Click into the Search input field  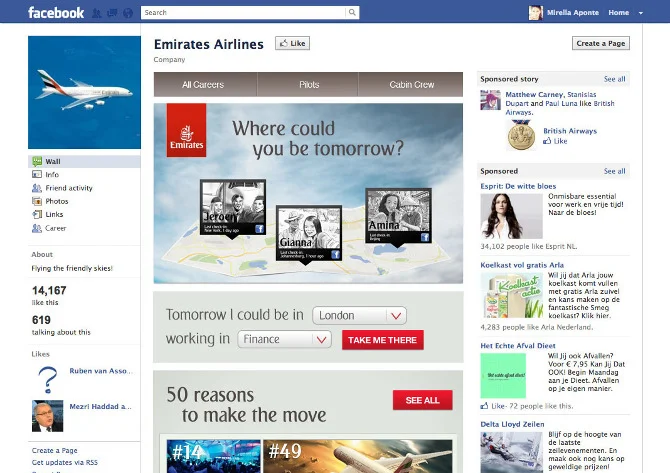tap(243, 12)
